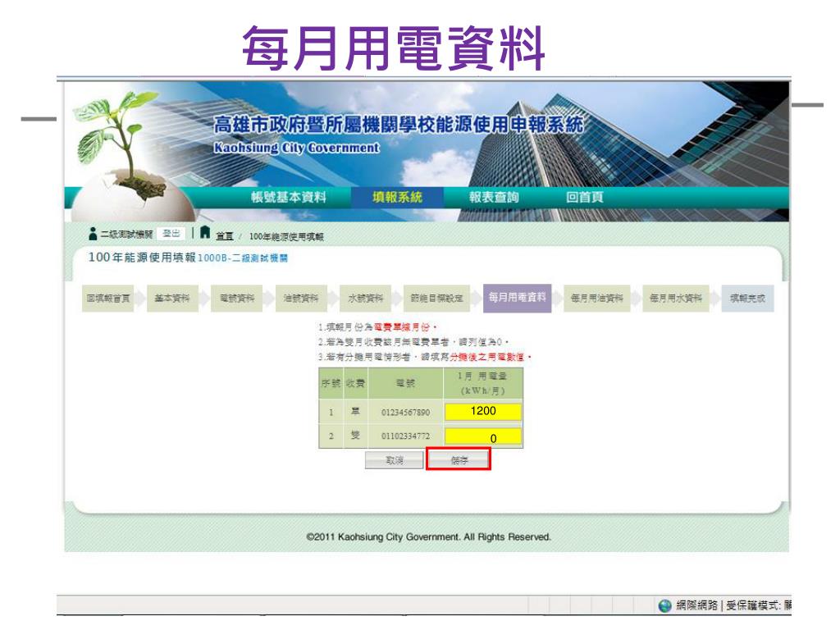The width and height of the screenshot is (840, 630).
Task: Click meter number 01234567890
Action: coord(405,412)
